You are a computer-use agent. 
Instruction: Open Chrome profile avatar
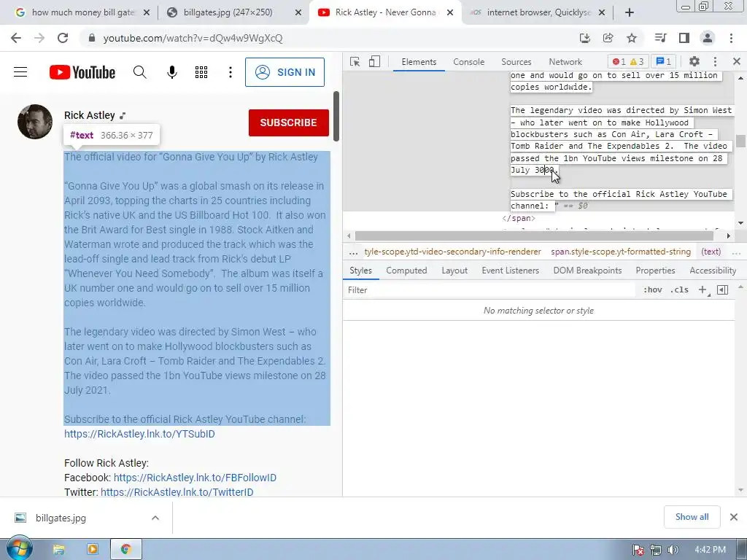point(708,38)
